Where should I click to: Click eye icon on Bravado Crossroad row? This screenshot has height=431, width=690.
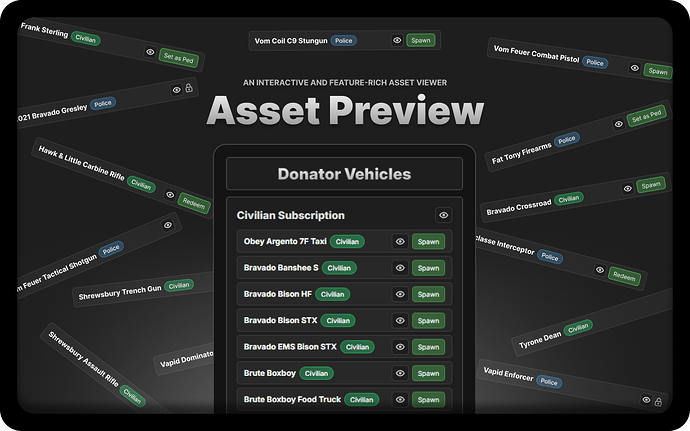628,188
